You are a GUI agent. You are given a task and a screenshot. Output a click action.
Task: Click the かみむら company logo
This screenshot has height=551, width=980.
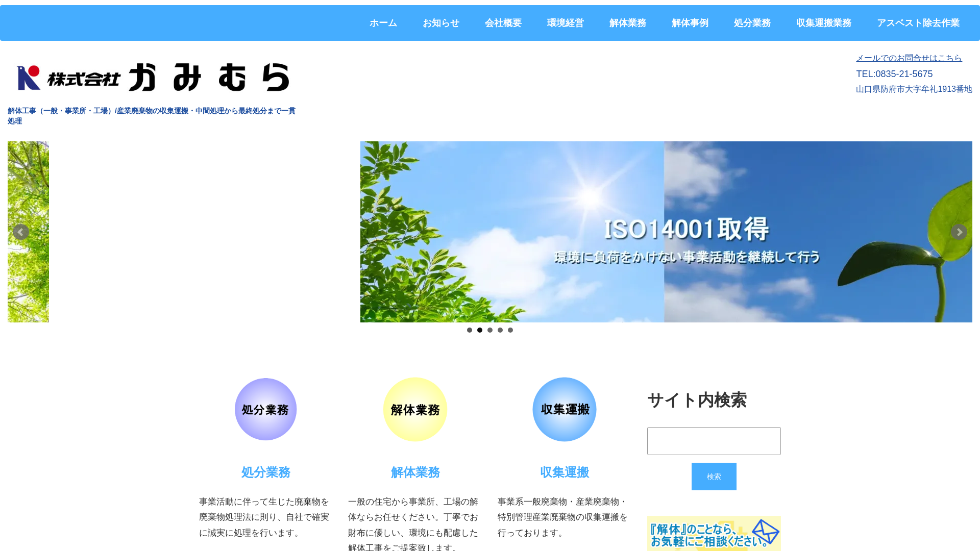point(153,77)
